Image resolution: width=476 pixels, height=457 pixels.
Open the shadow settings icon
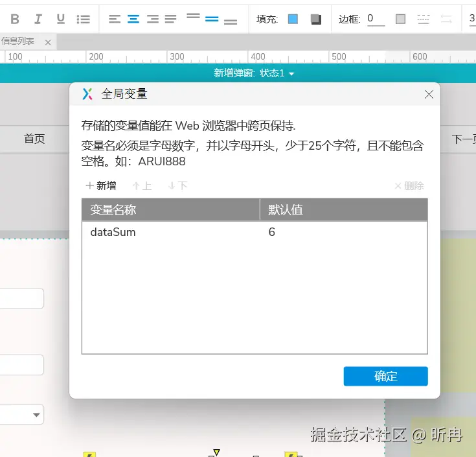click(x=316, y=19)
